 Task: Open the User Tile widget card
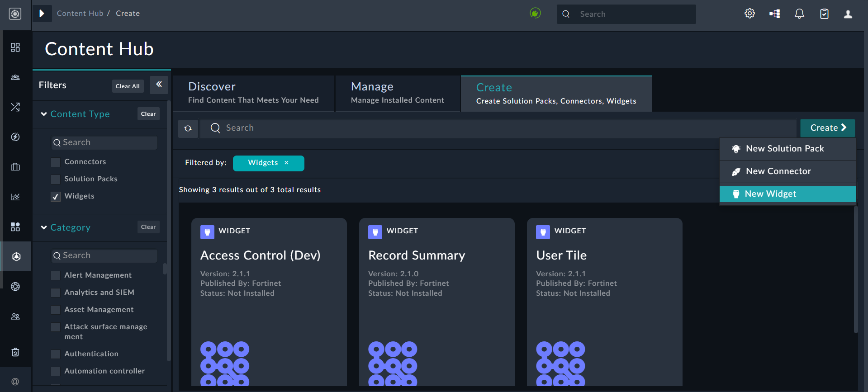605,302
